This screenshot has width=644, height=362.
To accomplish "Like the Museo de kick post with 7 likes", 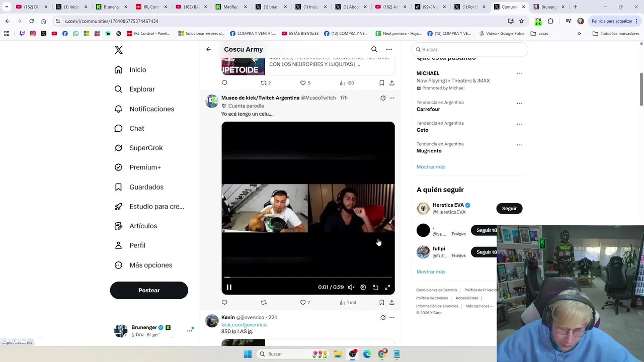I will (305, 302).
